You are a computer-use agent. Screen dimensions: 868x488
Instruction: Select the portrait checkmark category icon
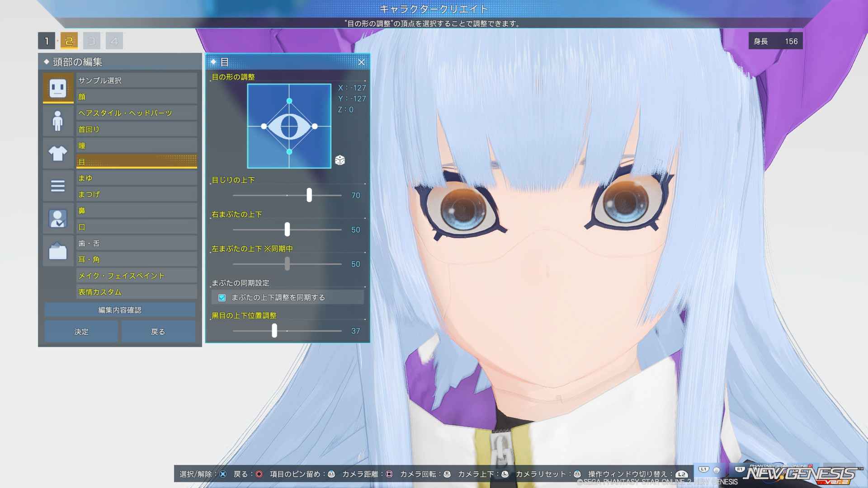click(x=58, y=219)
